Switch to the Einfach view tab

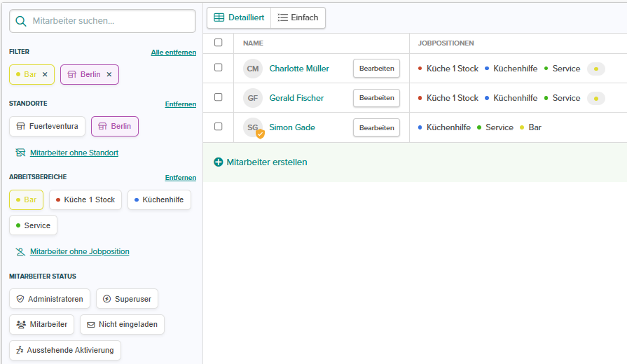(x=298, y=17)
